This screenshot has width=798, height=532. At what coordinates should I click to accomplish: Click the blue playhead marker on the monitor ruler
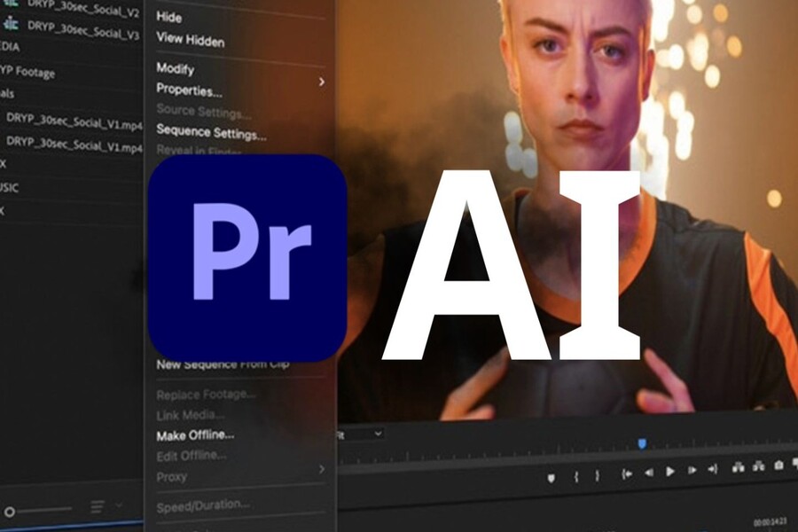(x=642, y=443)
